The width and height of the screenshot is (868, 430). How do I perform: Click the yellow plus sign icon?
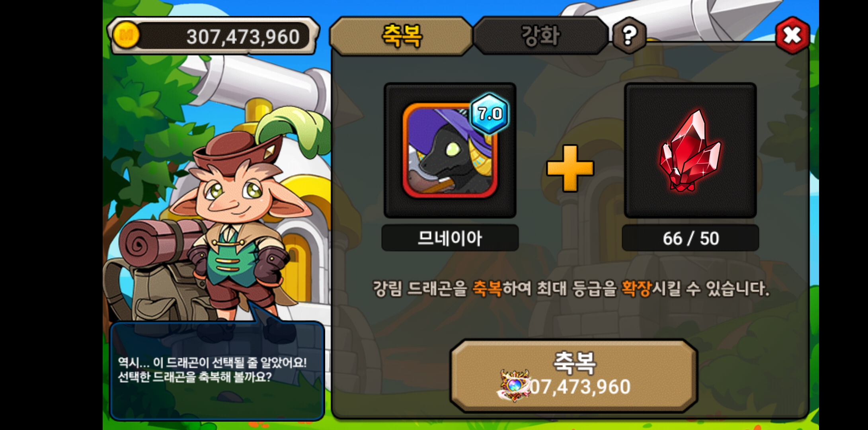(x=570, y=168)
